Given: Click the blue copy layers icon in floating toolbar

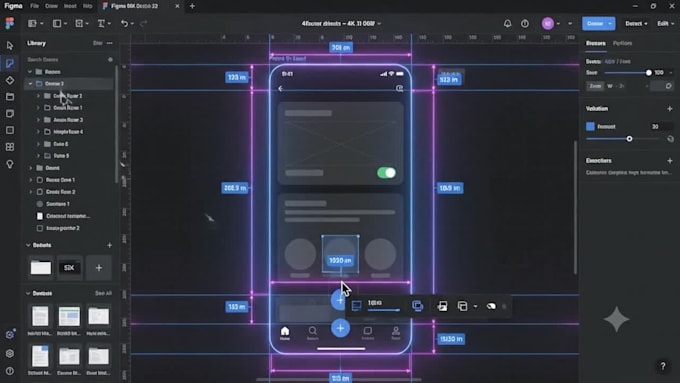Looking at the screenshot, I should coord(417,306).
